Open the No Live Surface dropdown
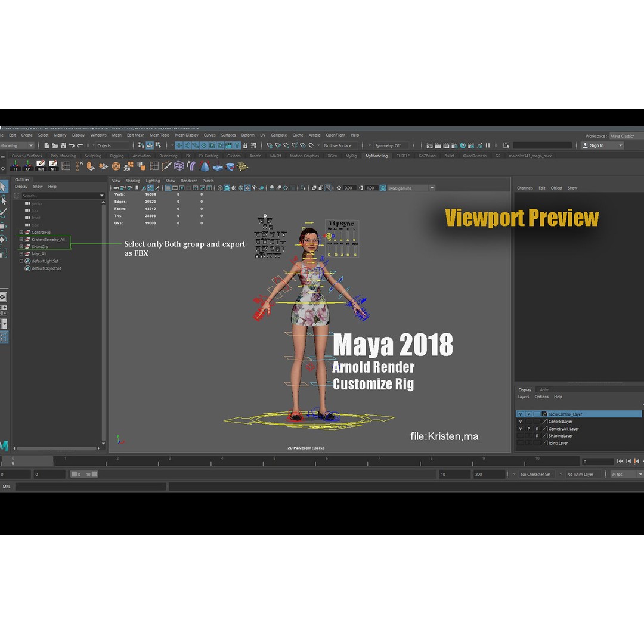 [x=340, y=145]
